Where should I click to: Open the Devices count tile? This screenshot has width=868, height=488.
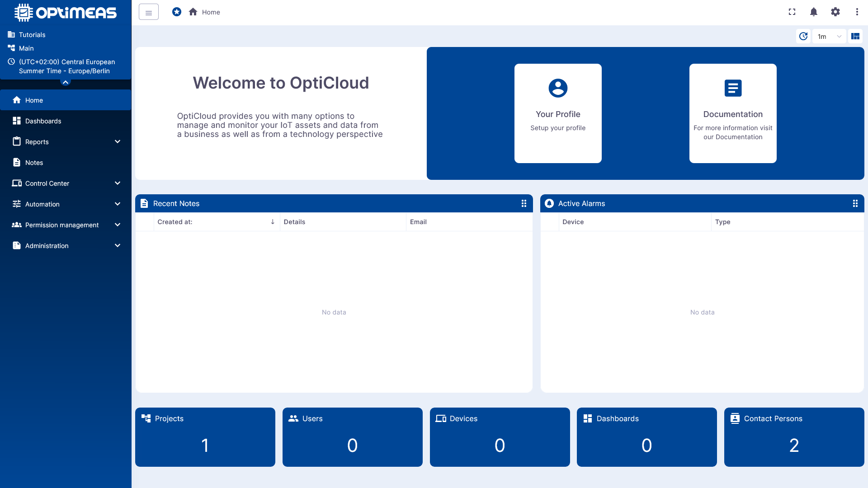[x=500, y=437]
